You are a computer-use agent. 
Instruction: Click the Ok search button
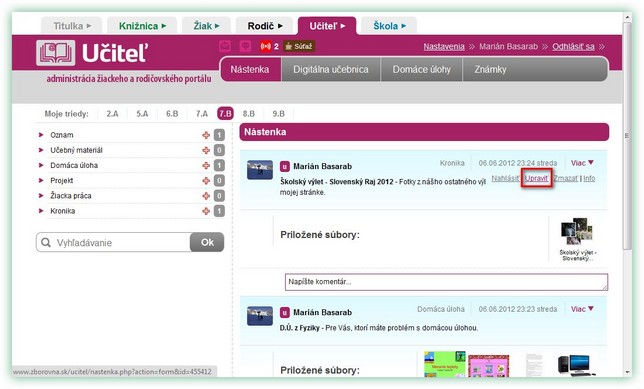click(207, 242)
